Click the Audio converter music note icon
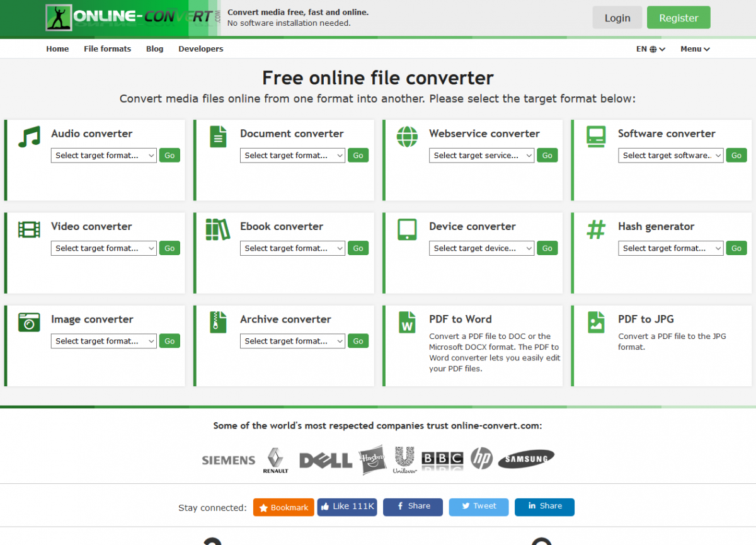The height and width of the screenshot is (545, 756). [29, 137]
